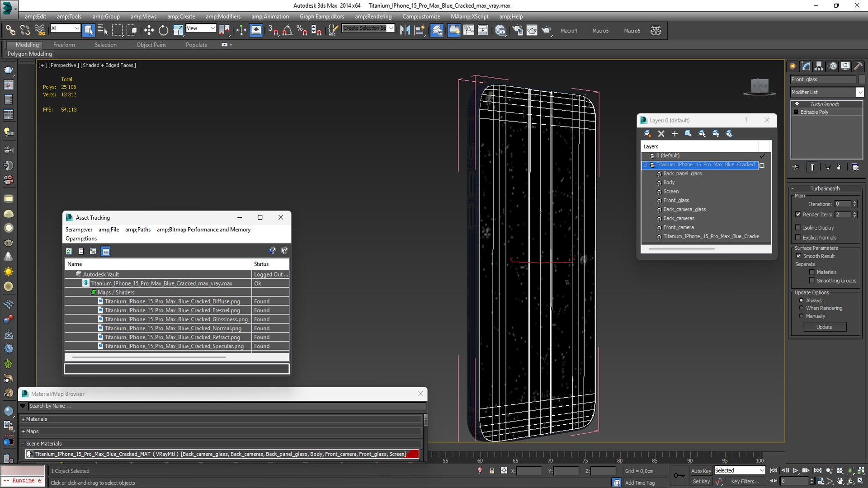Viewport: 868px width, 488px height.
Task: Click the Auto Key button
Action: tap(701, 471)
